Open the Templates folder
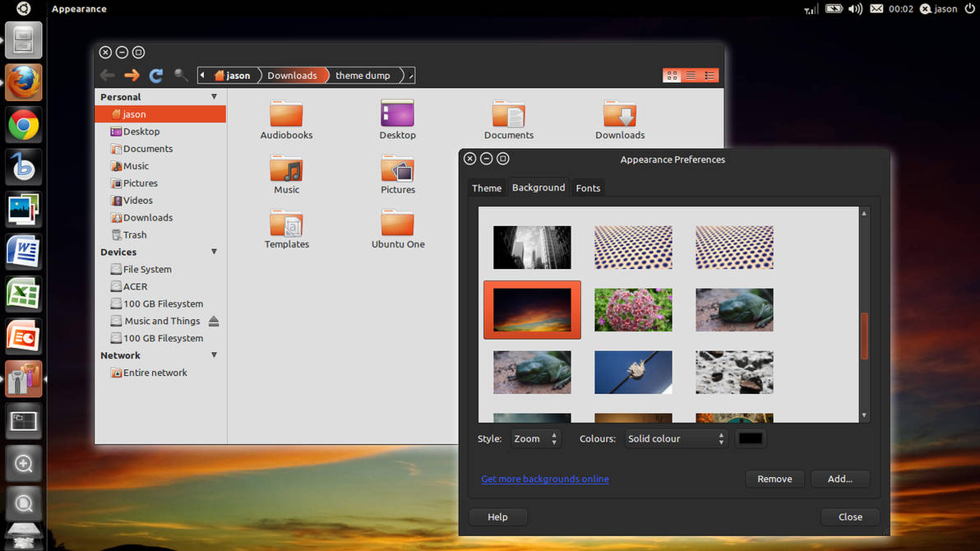The image size is (980, 551). pyautogui.click(x=286, y=229)
